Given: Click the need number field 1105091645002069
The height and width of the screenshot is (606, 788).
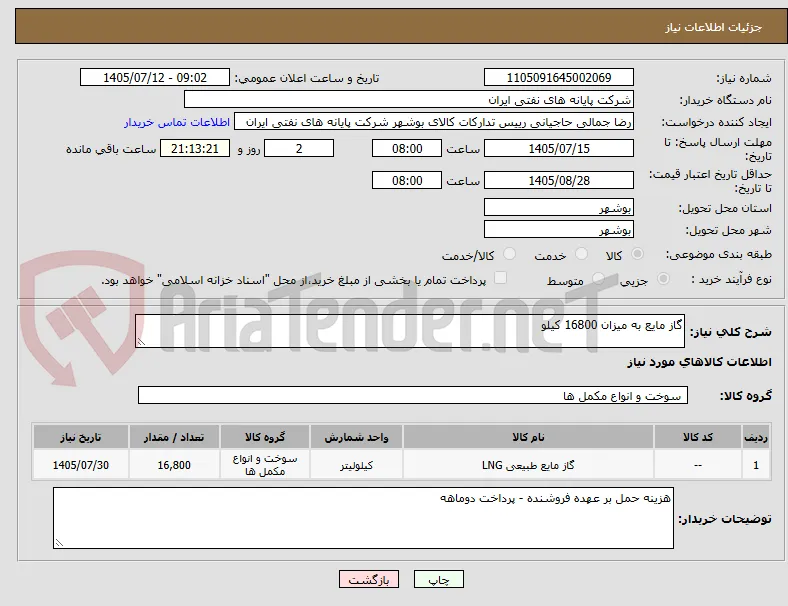Looking at the screenshot, I should tap(558, 77).
